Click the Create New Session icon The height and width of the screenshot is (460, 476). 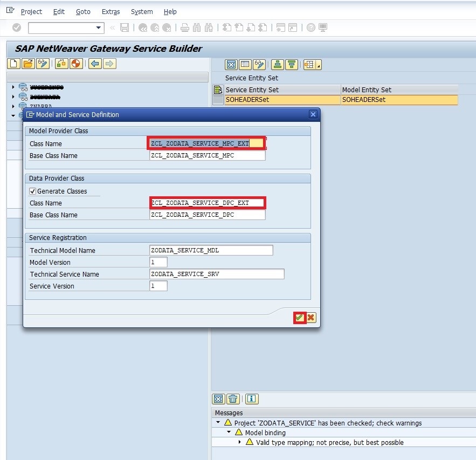point(281,28)
